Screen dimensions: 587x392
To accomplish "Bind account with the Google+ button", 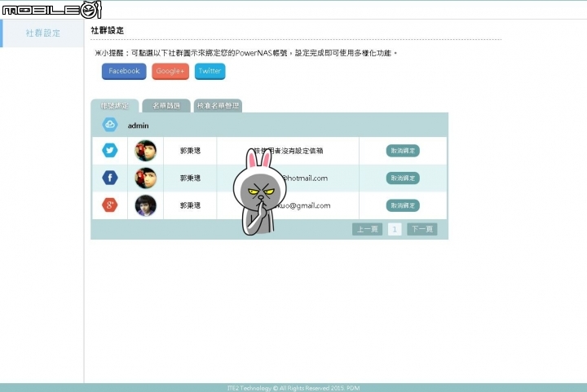I will tap(170, 71).
